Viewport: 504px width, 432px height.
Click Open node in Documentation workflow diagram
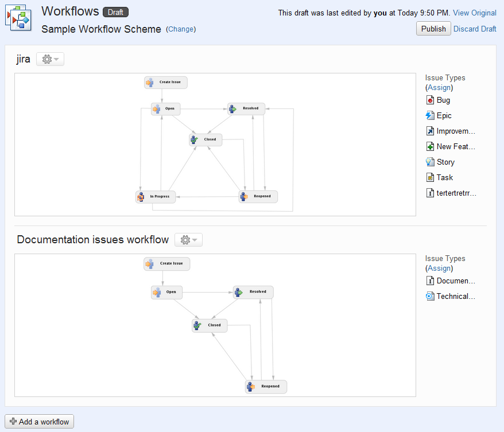[x=167, y=292]
